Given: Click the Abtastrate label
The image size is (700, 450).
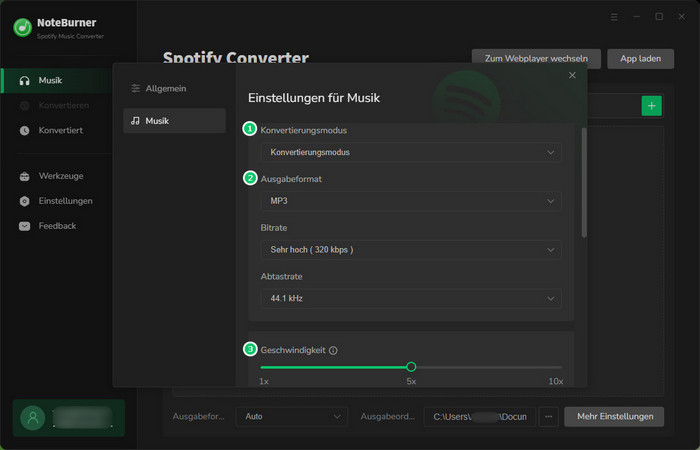Looking at the screenshot, I should (x=281, y=276).
